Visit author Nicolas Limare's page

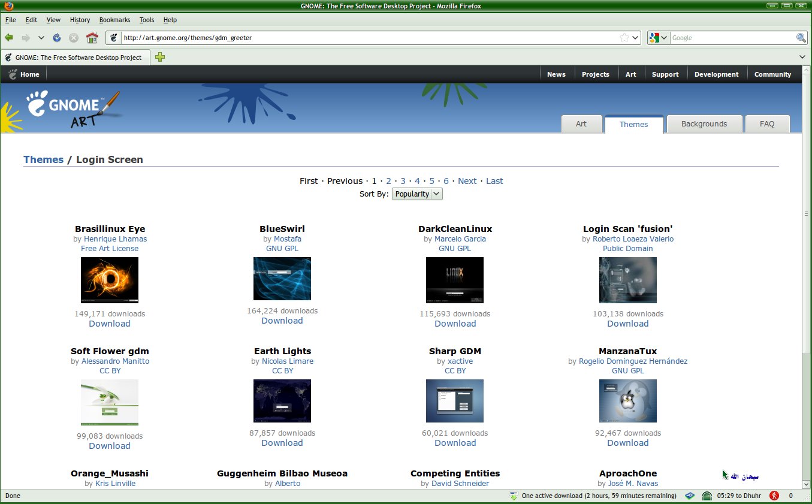[288, 361]
